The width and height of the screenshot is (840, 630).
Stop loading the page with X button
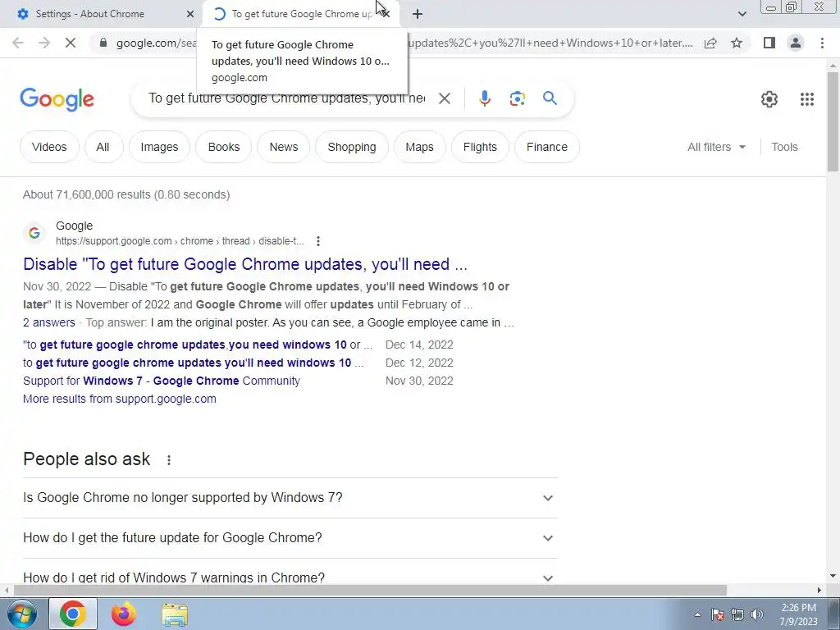coord(71,43)
